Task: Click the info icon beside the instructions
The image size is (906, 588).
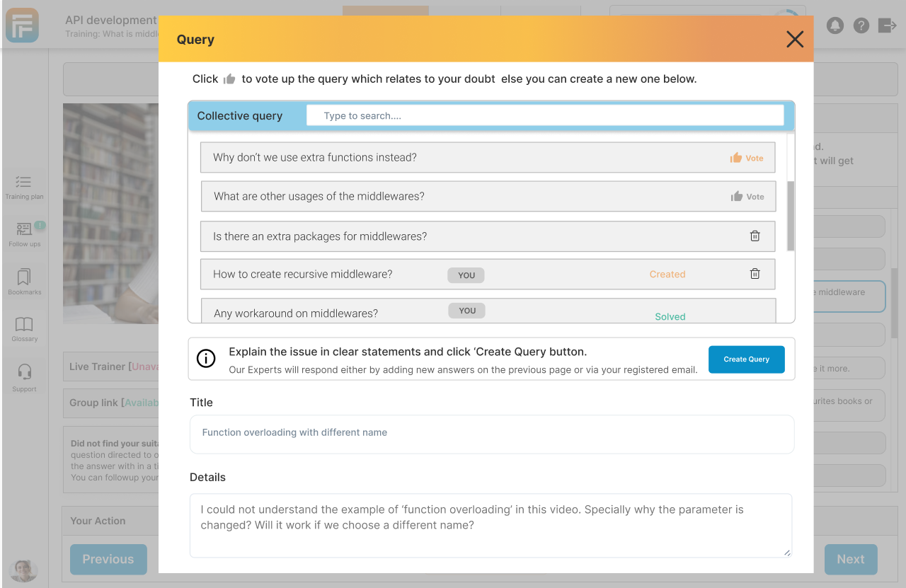Action: (x=206, y=359)
